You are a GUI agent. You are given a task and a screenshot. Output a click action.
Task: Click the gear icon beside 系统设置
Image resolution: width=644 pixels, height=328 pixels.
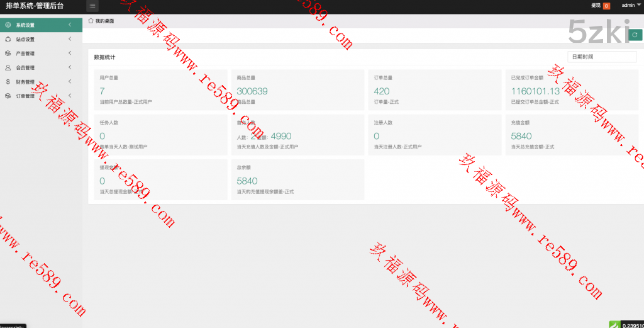pyautogui.click(x=8, y=25)
